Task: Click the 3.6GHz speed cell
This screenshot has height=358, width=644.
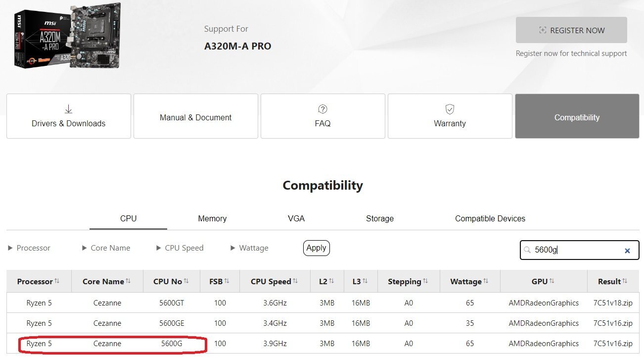Action: click(x=275, y=303)
